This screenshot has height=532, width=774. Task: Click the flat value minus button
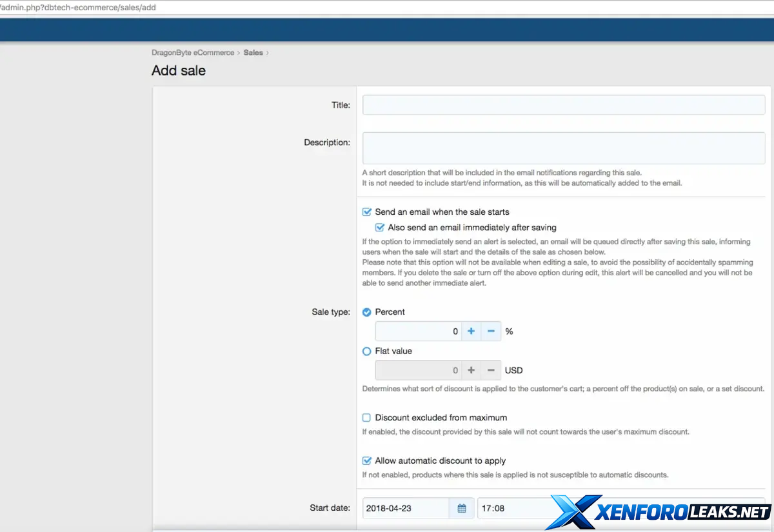pos(491,371)
